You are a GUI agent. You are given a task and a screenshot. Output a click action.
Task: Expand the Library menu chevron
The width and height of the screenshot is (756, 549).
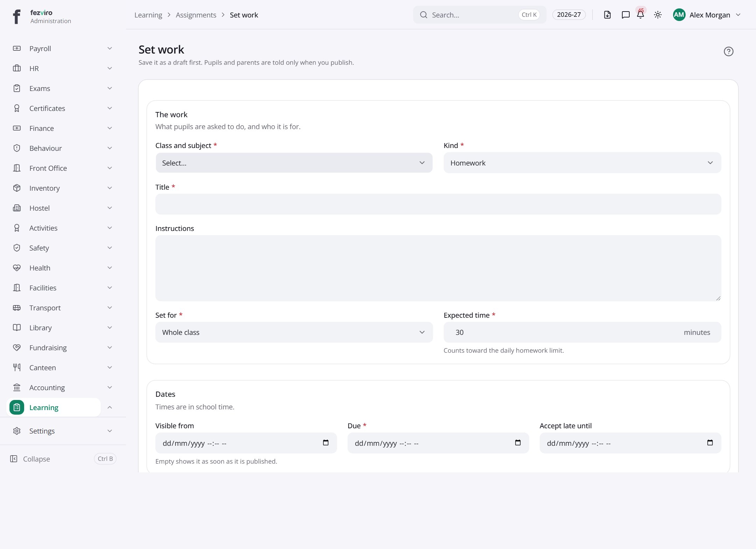click(x=110, y=328)
